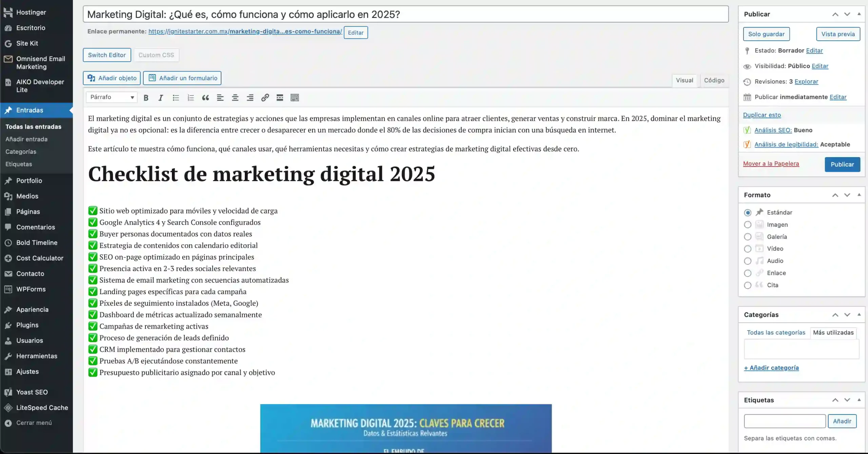
Task: Click inside the Etiquetas input field
Action: [x=784, y=421]
